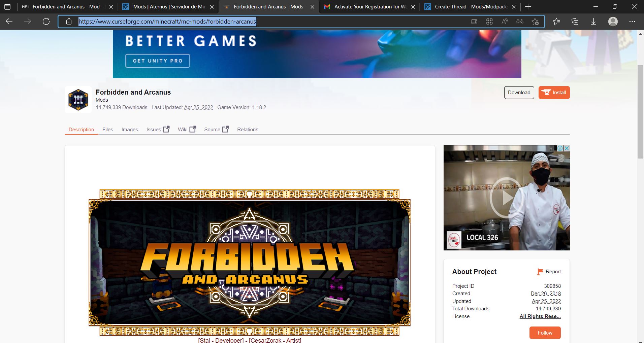Switch to the Activate Your Registration Gmail tab

pyautogui.click(x=369, y=7)
